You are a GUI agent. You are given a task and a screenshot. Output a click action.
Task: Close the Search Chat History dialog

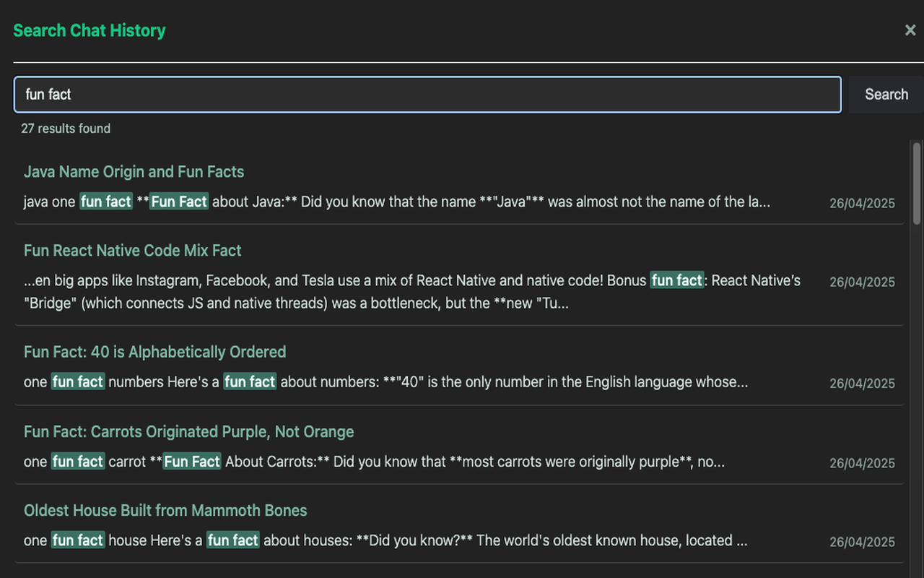pos(910,30)
